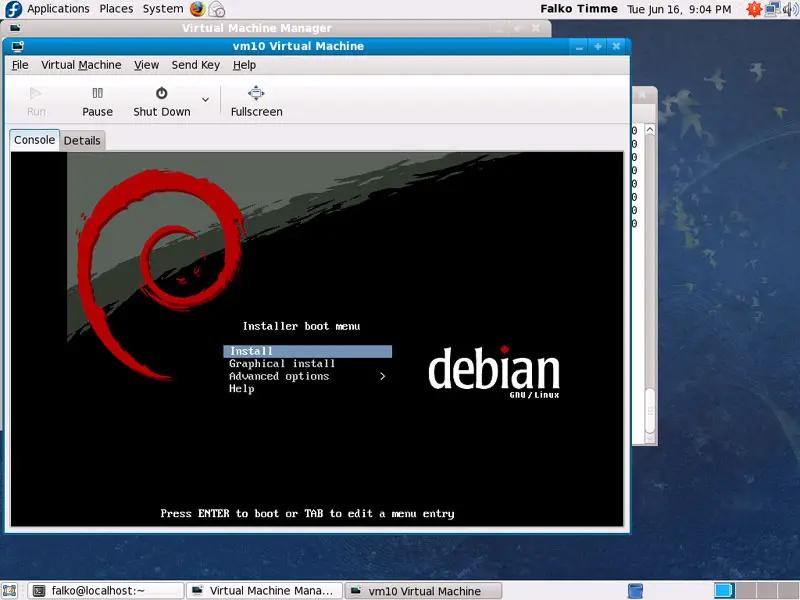Open the Send Key menu
The image size is (800, 600).
196,65
